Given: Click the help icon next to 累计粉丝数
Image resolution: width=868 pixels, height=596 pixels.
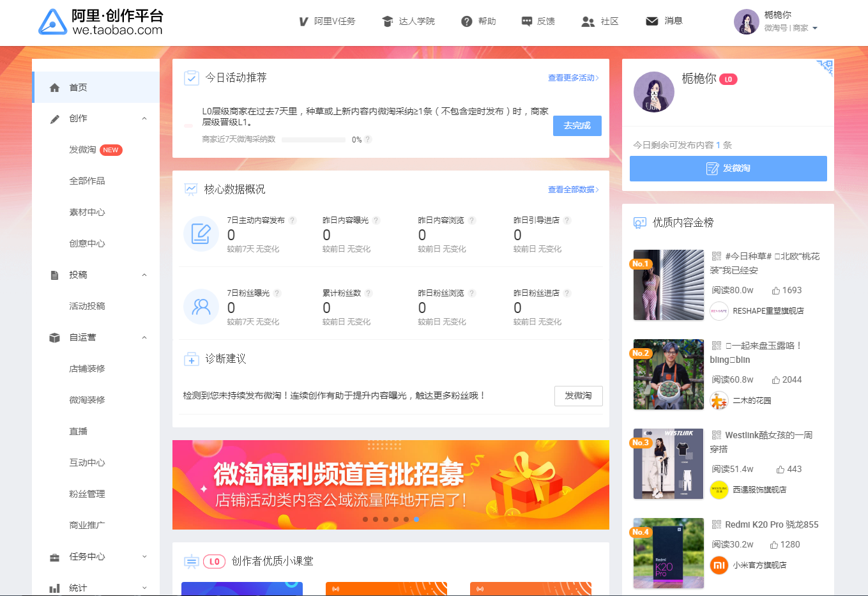Looking at the screenshot, I should (369, 293).
